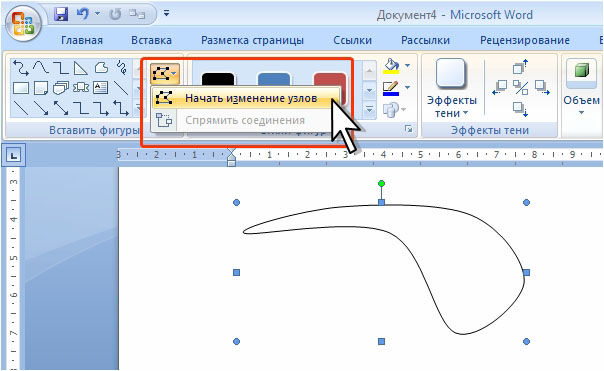The height and width of the screenshot is (371, 604).
Task: Select the single-headed arrow shape
Action: (41, 108)
